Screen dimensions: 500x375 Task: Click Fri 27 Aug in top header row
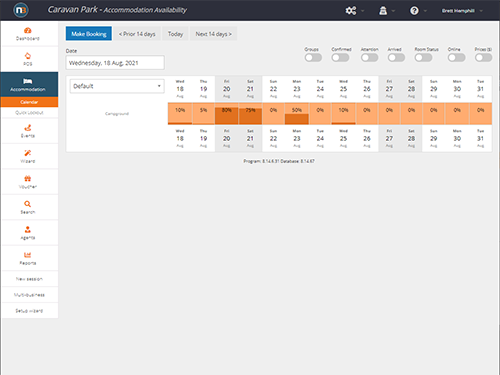click(x=389, y=89)
